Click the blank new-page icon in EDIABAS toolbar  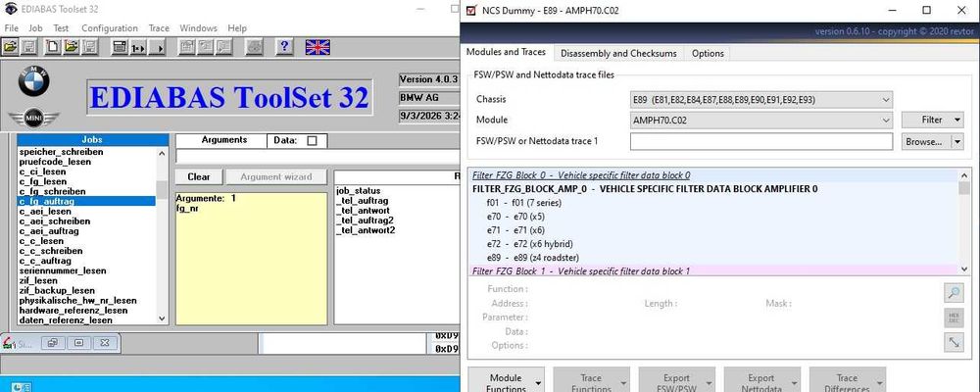54,47
